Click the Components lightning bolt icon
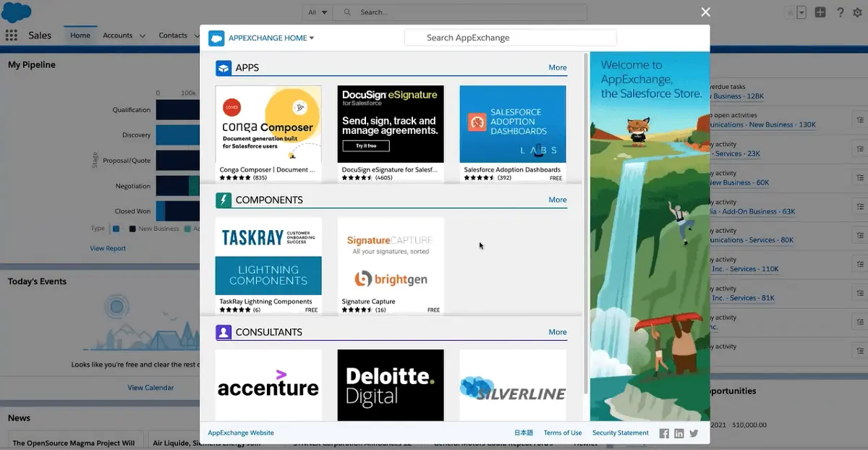This screenshot has height=450, width=868. click(224, 200)
